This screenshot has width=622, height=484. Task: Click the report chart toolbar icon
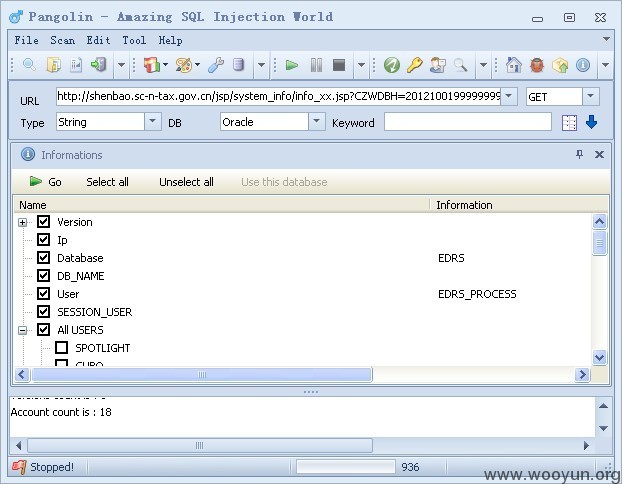pyautogui.click(x=76, y=65)
